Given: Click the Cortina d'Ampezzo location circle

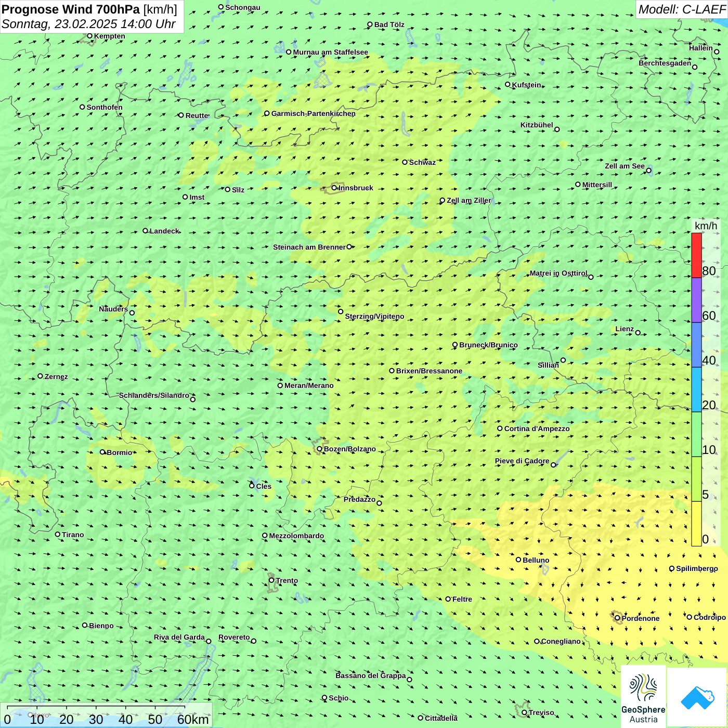Looking at the screenshot, I should pos(500,428).
